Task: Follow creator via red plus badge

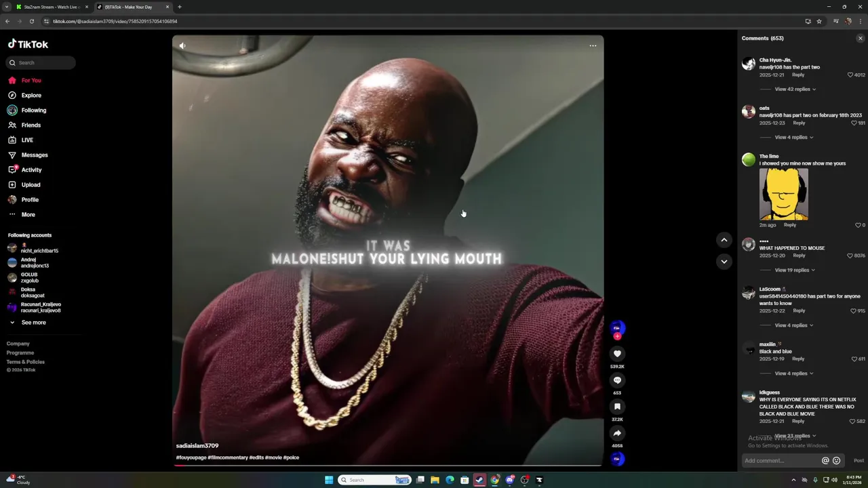Action: point(617,337)
